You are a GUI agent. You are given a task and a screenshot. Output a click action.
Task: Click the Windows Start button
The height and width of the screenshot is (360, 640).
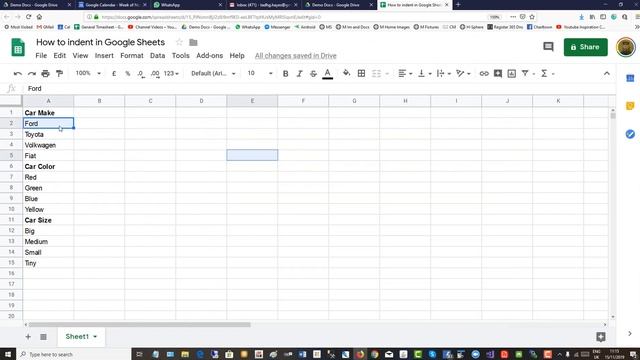(x=8, y=354)
